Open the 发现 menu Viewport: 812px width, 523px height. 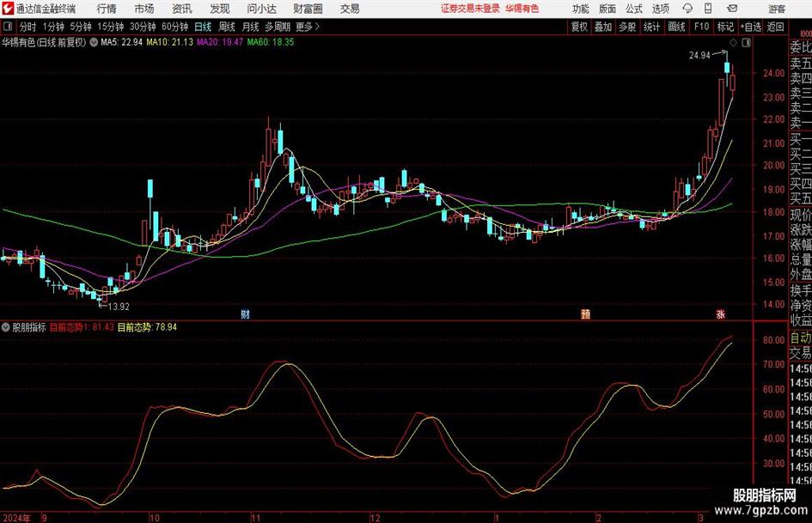[x=220, y=9]
